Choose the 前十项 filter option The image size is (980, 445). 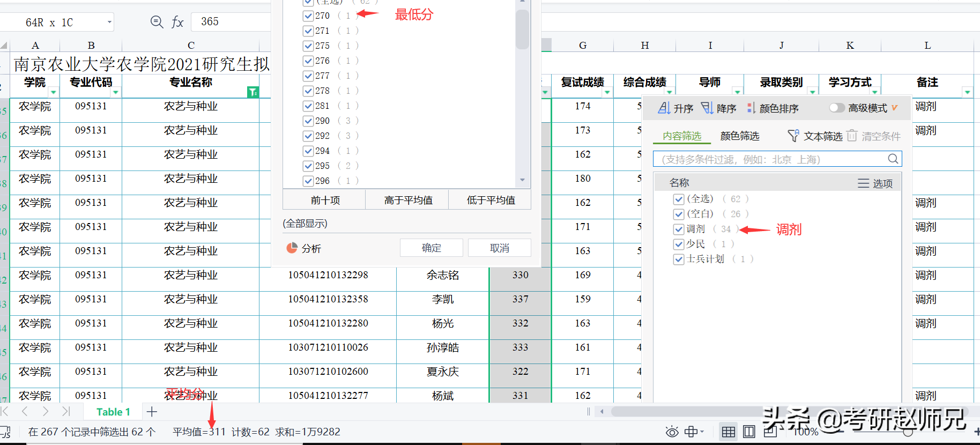coord(325,200)
